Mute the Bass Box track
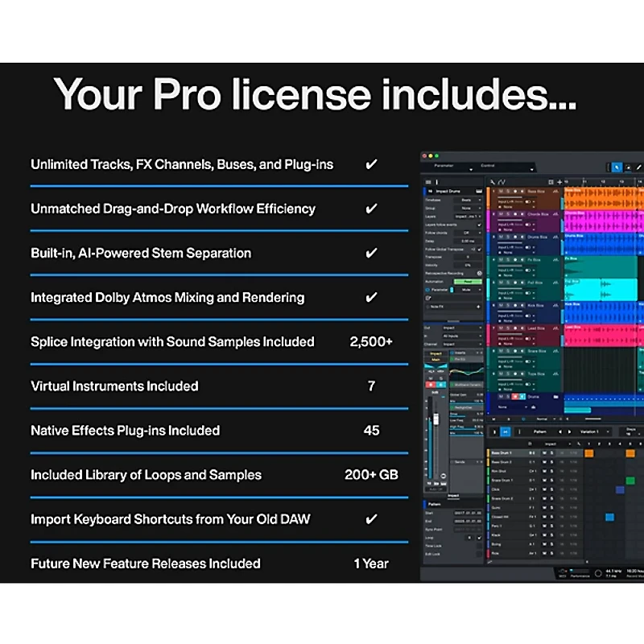Image resolution: width=644 pixels, height=644 pixels. [500, 191]
